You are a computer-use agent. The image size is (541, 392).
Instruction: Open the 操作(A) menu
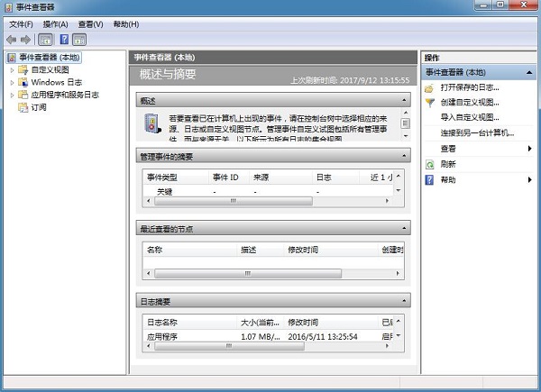coord(56,24)
